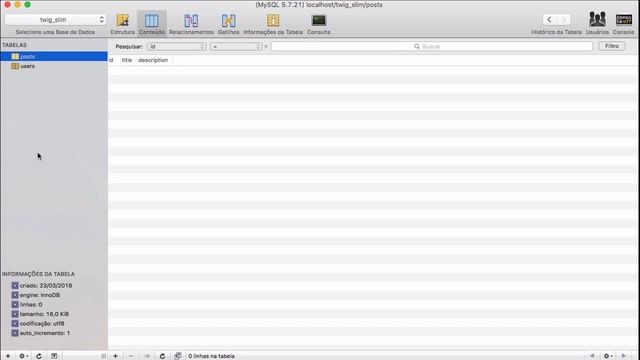Click the Filtro button
The image size is (640, 360).
611,46
